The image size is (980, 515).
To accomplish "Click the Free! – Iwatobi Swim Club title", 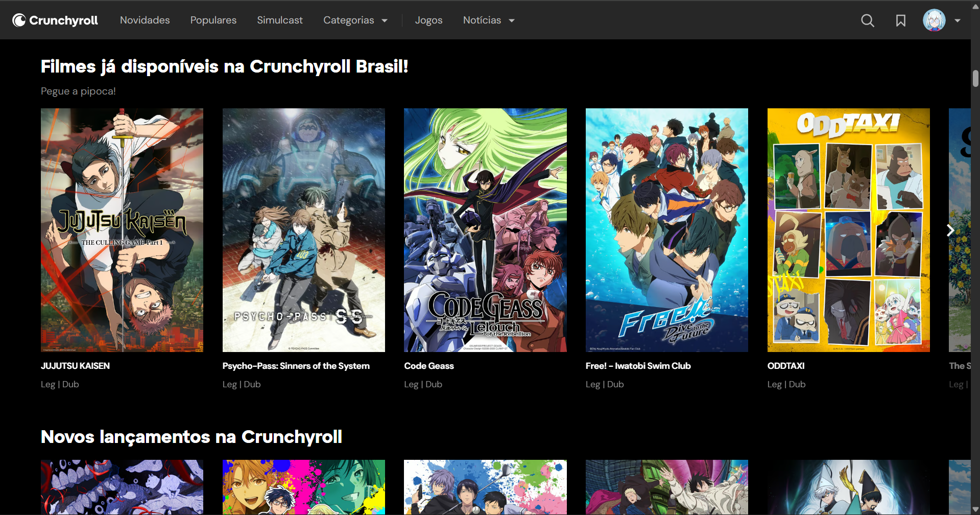I will coord(638,366).
